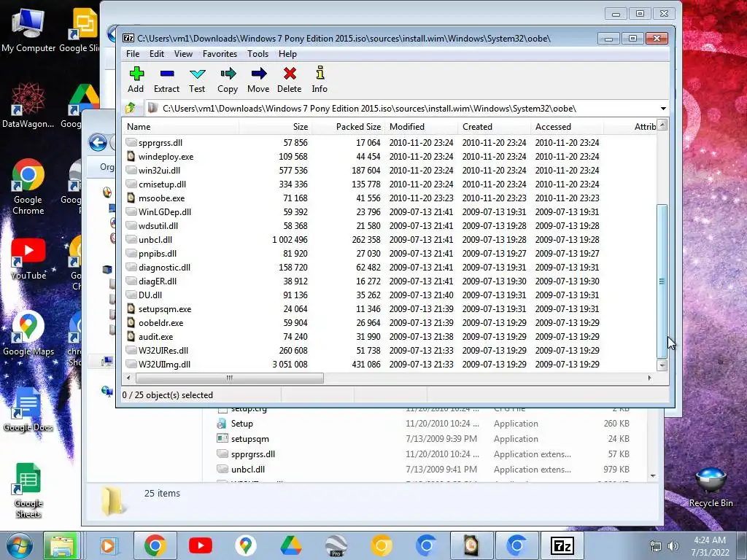Go up one folder level in 7-Zip
Viewport: 747px width, 560px height.
pos(131,109)
